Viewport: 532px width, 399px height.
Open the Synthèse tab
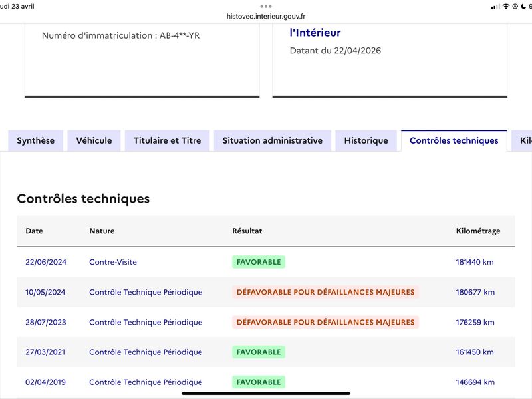click(36, 140)
